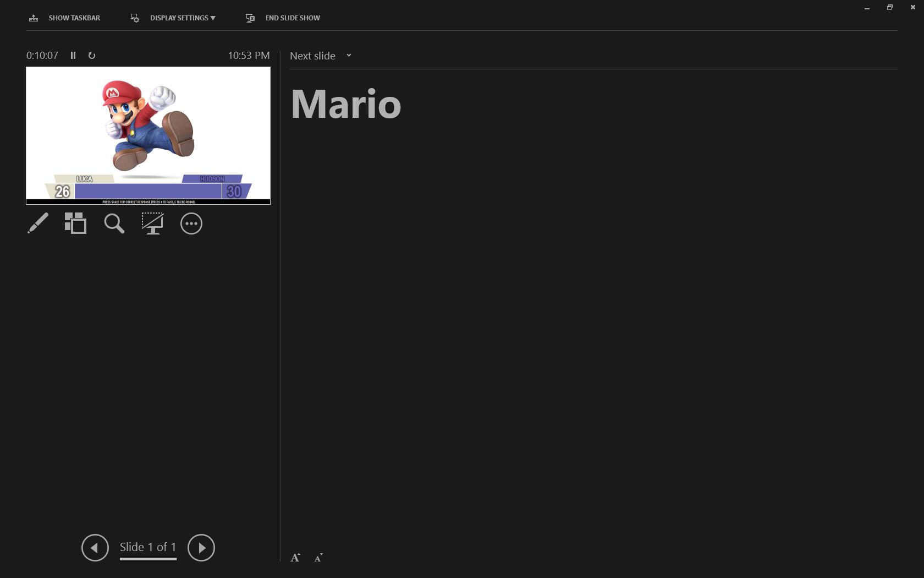Click the elapsed time 0:10:07
924x578 pixels.
[x=42, y=56]
